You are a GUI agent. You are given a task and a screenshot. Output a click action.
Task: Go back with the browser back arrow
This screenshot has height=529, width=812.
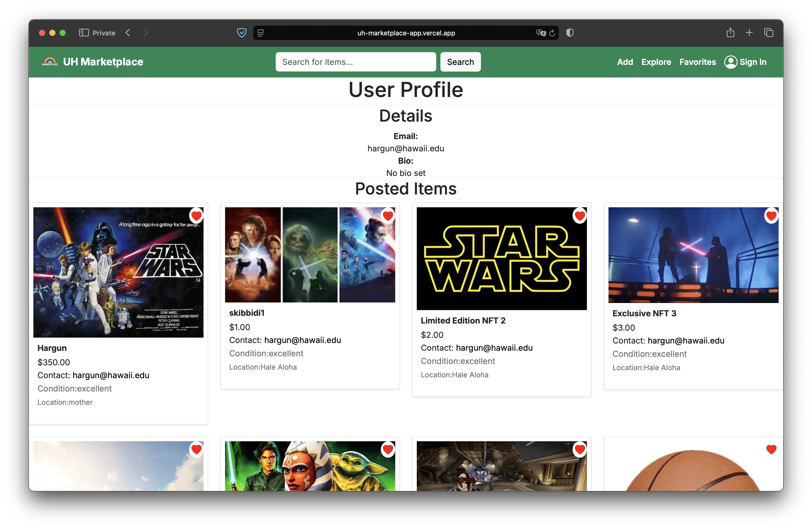[x=128, y=33]
